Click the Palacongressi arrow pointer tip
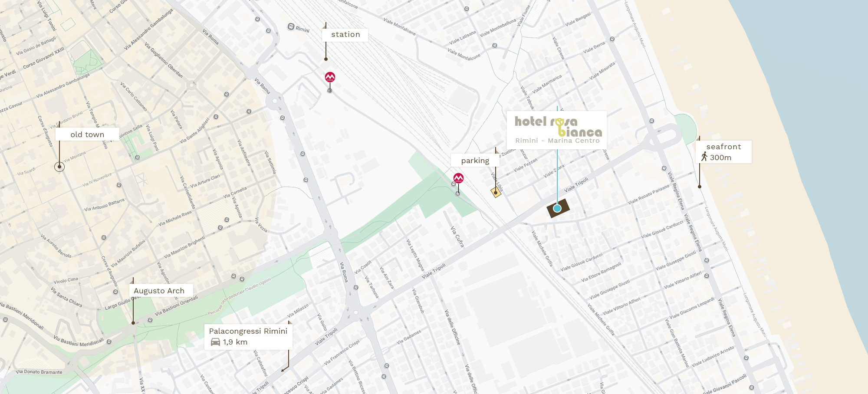This screenshot has width=868, height=394. [x=283, y=371]
